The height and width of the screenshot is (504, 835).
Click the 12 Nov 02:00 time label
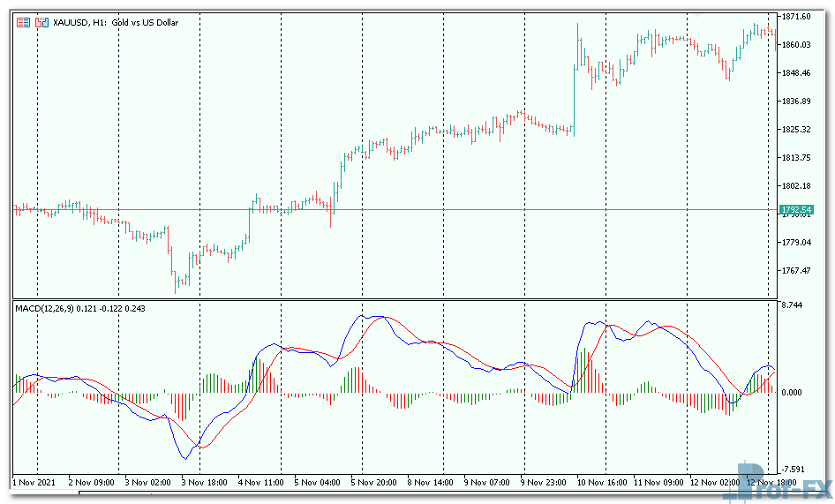click(x=715, y=483)
